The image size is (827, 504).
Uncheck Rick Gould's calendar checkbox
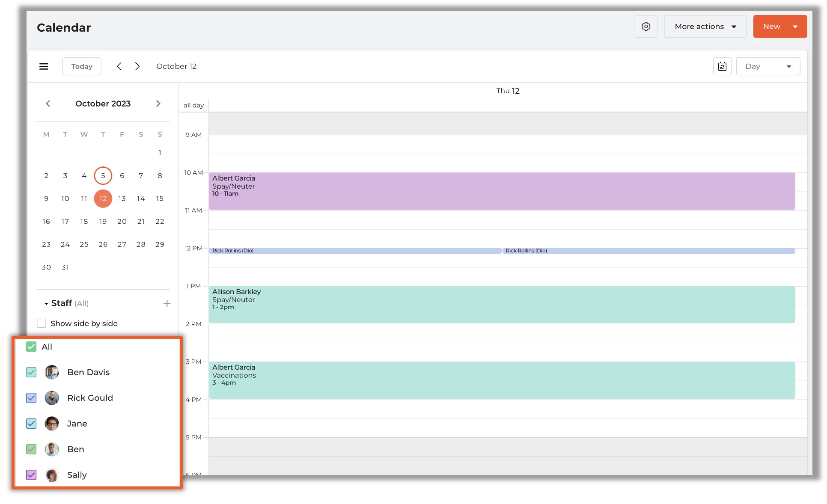tap(31, 398)
